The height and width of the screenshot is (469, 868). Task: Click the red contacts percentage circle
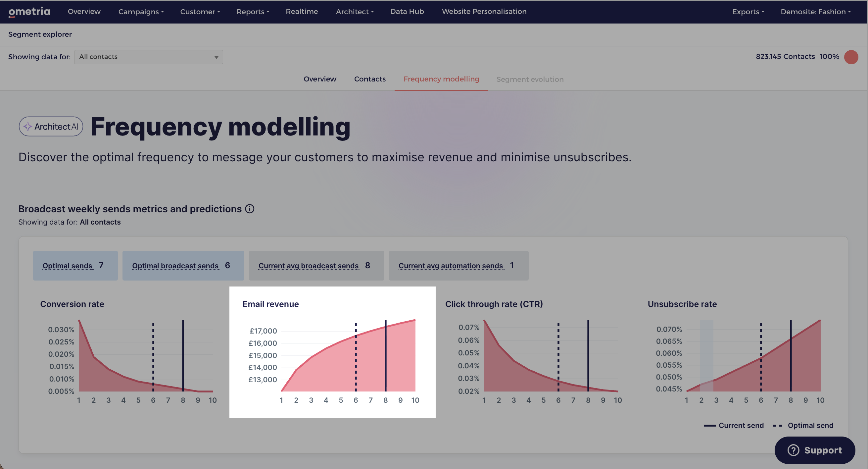pyautogui.click(x=851, y=57)
